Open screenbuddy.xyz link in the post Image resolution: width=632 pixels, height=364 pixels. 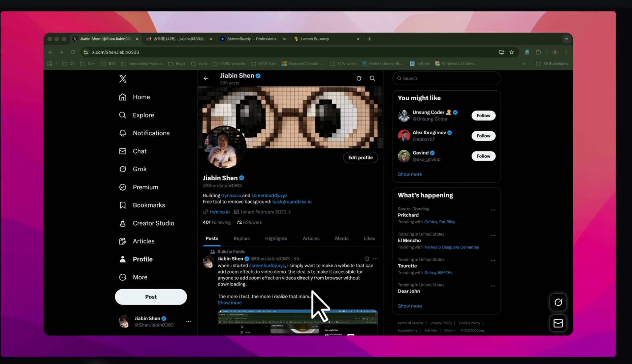(267, 266)
